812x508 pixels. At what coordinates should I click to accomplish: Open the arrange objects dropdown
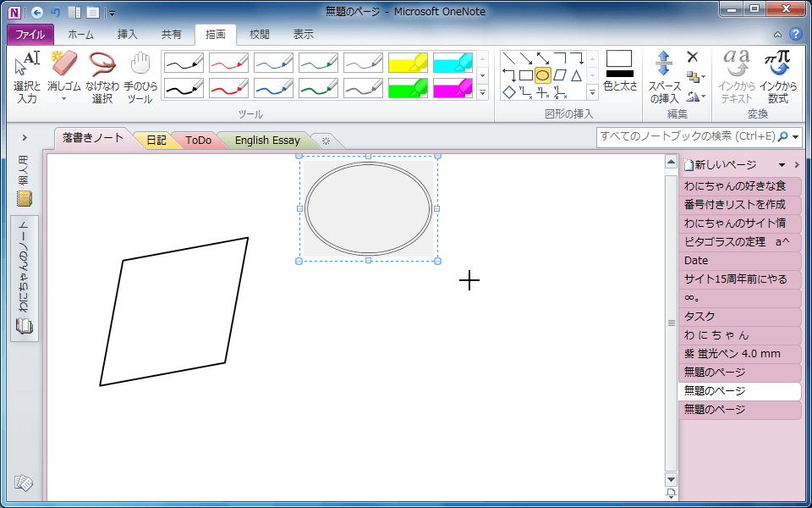tap(695, 77)
